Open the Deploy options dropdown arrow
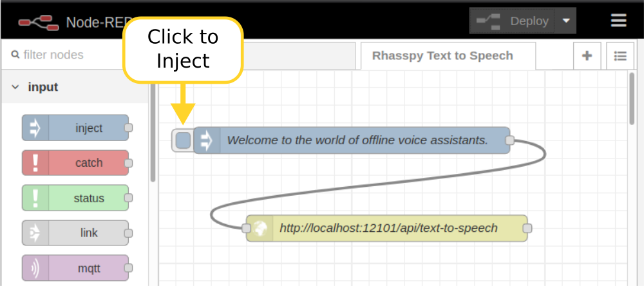 (565, 21)
